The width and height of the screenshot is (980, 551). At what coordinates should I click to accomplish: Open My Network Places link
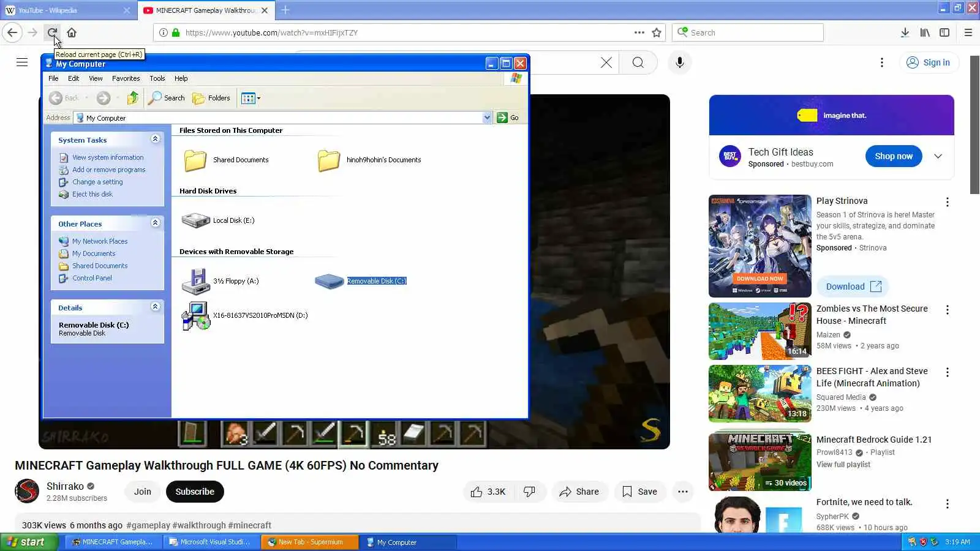(100, 241)
